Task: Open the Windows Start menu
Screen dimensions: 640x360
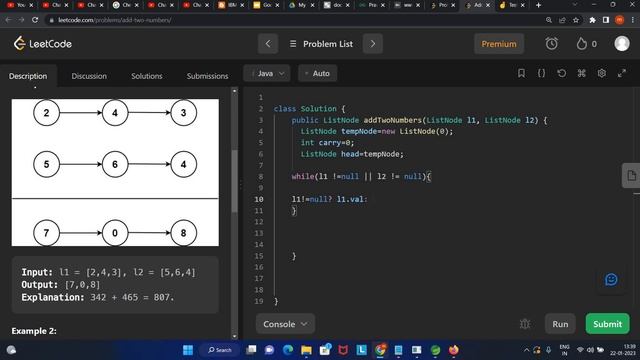Action: tap(188, 350)
